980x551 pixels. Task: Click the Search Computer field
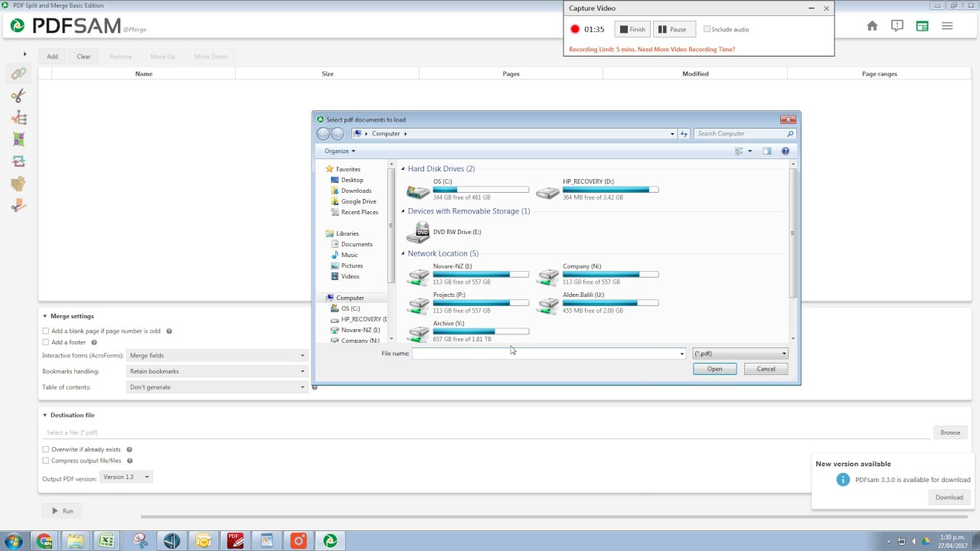745,133
